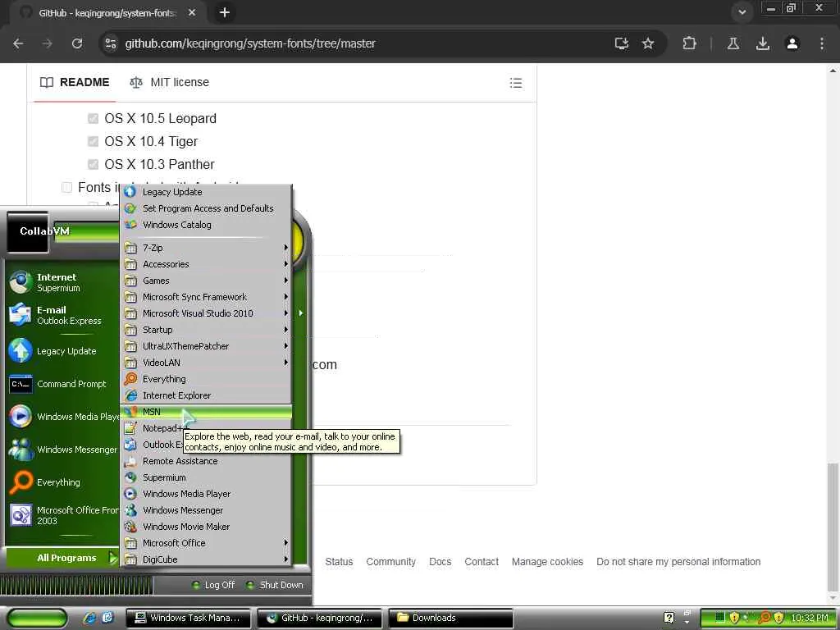
Task: Open Legacy Update in the Start menu left pane
Action: (x=62, y=351)
